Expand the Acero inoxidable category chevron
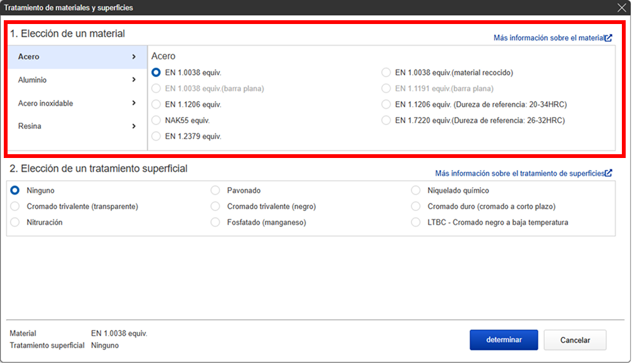 tap(134, 103)
